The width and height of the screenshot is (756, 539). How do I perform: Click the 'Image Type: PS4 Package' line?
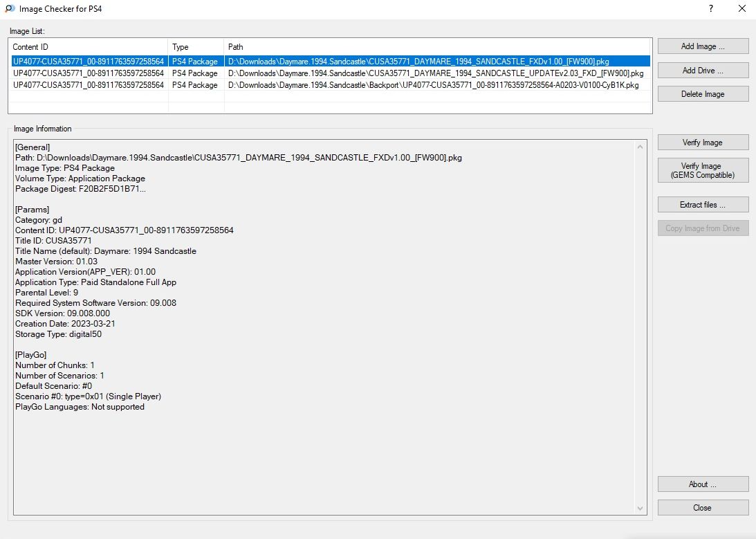click(x=64, y=168)
